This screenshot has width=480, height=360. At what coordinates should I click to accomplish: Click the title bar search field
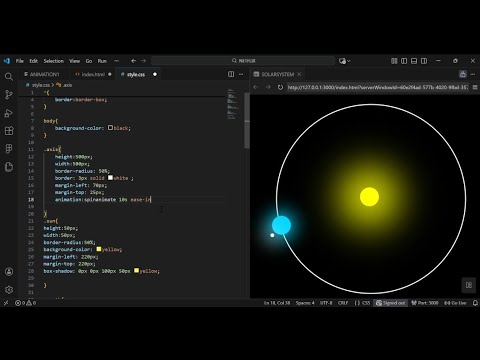click(243, 61)
